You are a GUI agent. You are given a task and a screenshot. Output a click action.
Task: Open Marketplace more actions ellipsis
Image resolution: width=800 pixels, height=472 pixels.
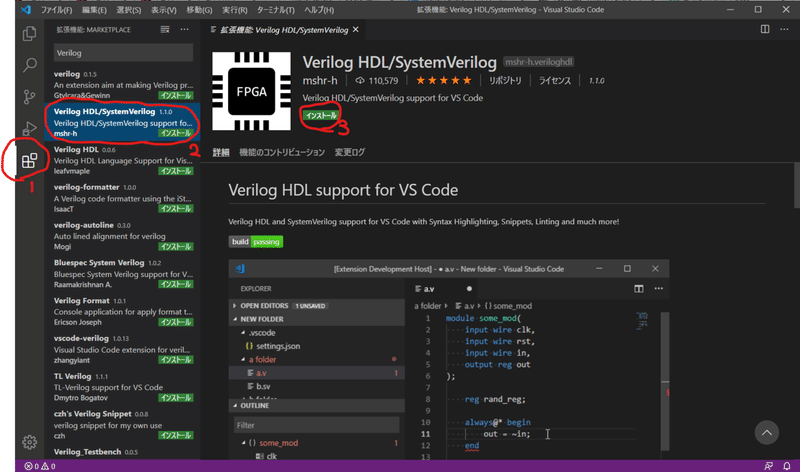click(x=184, y=30)
